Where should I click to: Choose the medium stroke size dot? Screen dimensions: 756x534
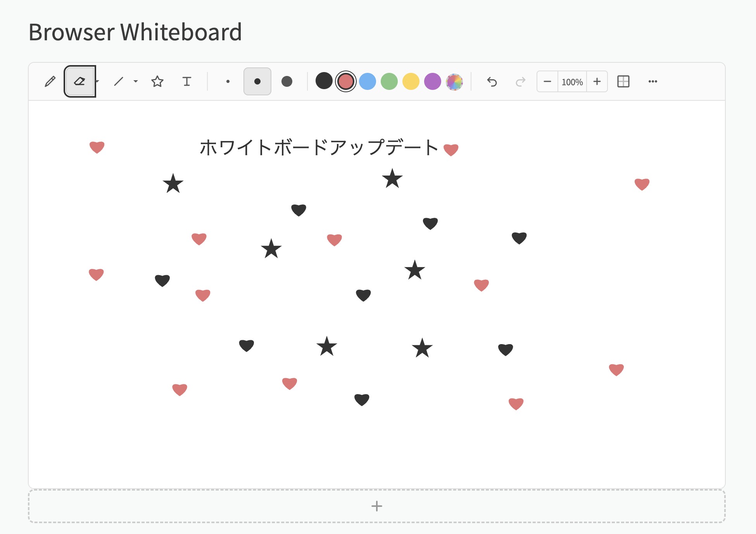click(x=257, y=81)
